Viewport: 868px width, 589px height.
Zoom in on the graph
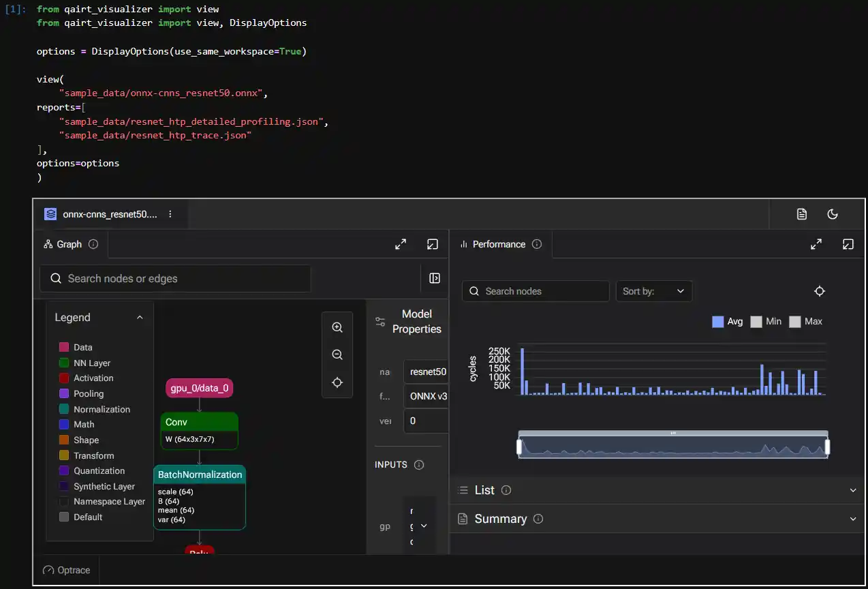click(x=337, y=327)
